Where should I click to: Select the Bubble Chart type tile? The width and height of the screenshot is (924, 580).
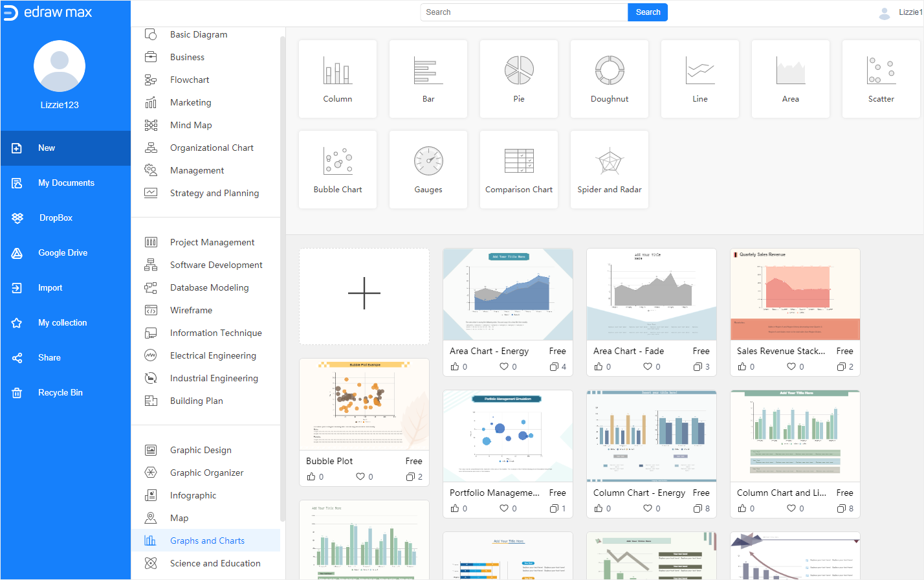[x=338, y=170]
